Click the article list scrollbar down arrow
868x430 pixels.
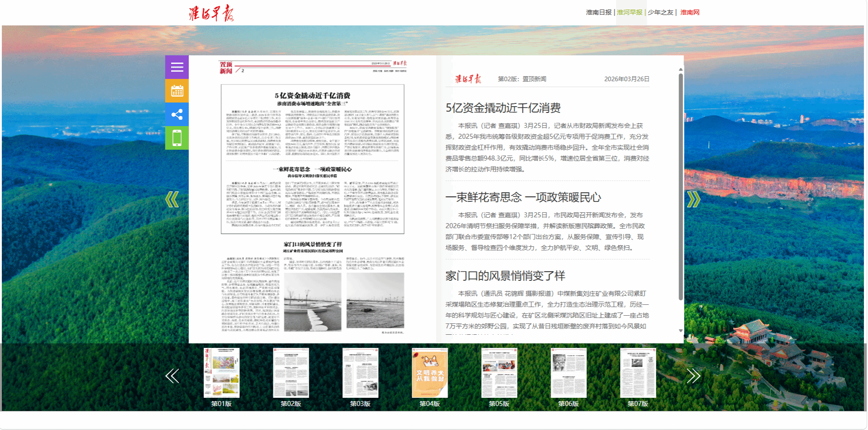click(x=681, y=331)
